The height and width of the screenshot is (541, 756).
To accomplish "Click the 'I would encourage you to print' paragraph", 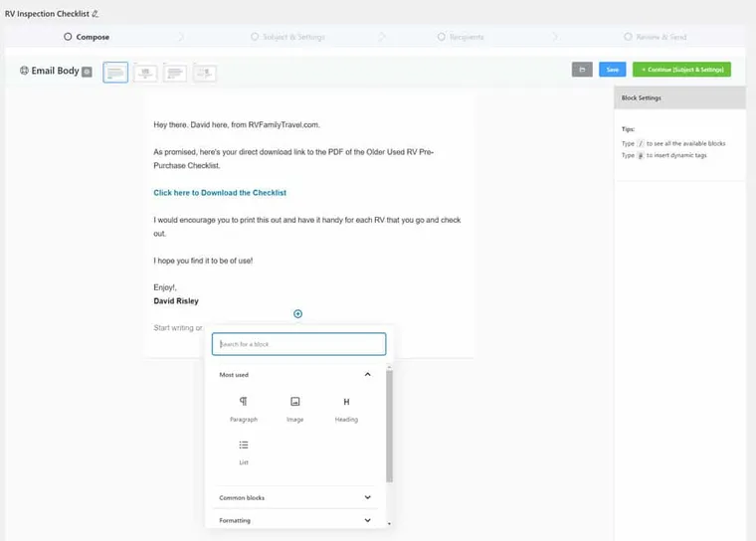I will tap(307, 227).
